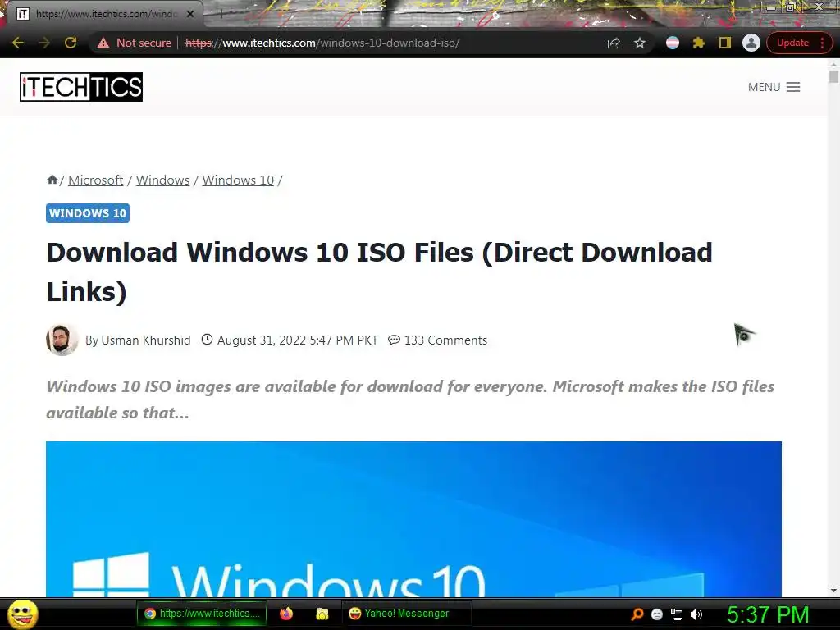840x630 pixels.
Task: Click the page vertical scrollbar thumb
Action: 833,76
